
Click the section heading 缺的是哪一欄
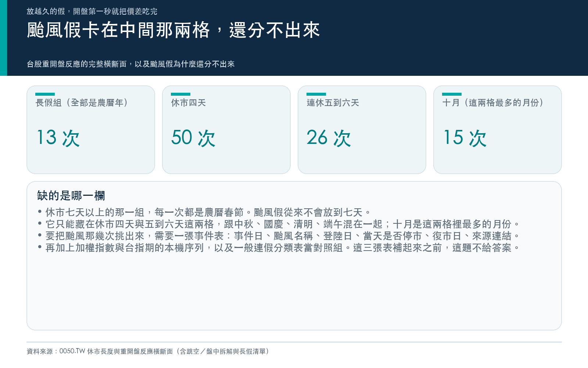click(71, 196)
